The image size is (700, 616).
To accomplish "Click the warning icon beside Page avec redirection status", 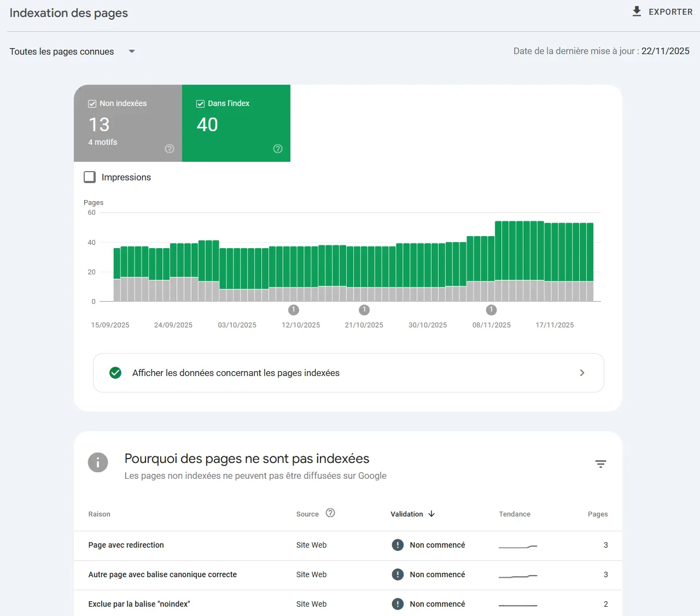I will tap(398, 545).
